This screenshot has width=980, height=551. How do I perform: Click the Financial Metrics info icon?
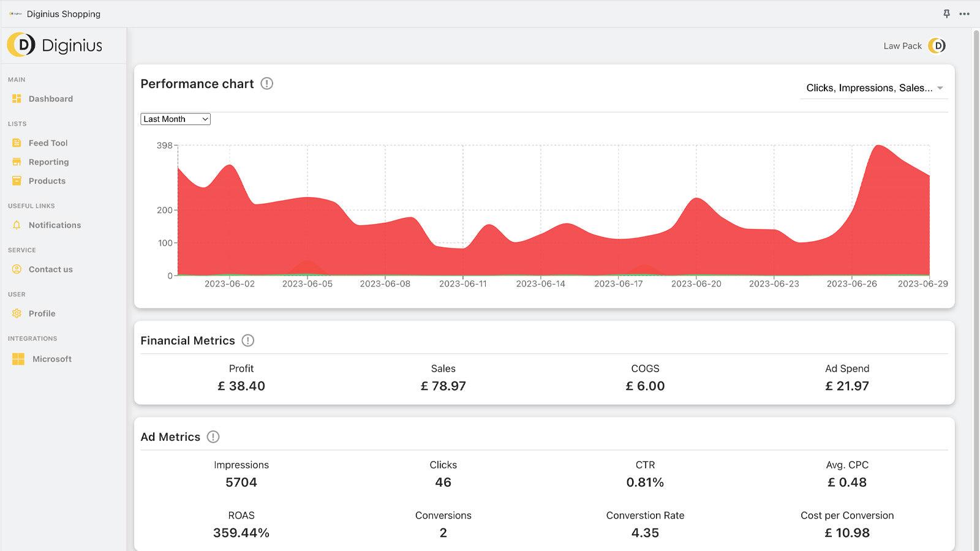247,340
